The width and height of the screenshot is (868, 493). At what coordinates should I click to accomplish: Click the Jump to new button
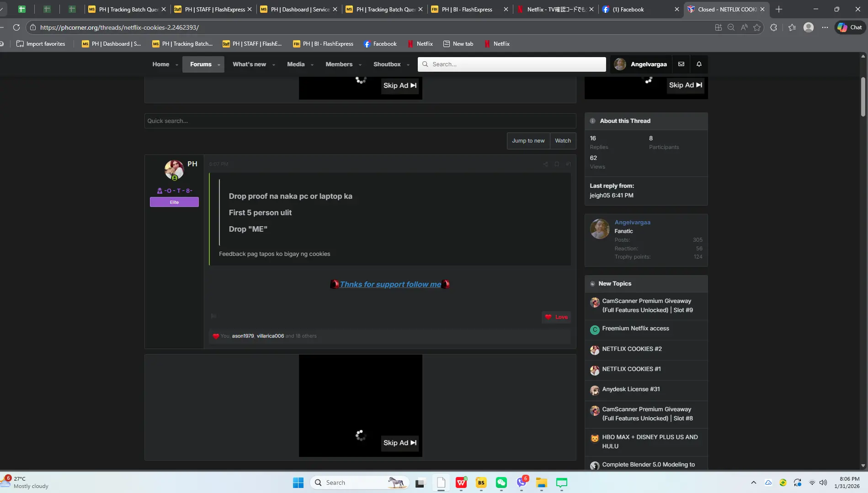pos(528,141)
